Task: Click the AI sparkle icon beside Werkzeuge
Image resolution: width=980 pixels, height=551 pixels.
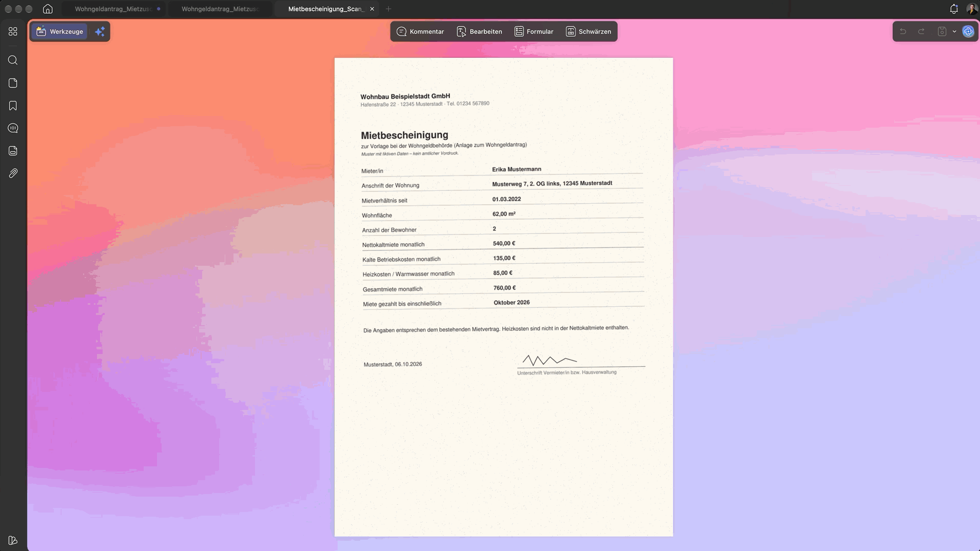Action: click(100, 31)
